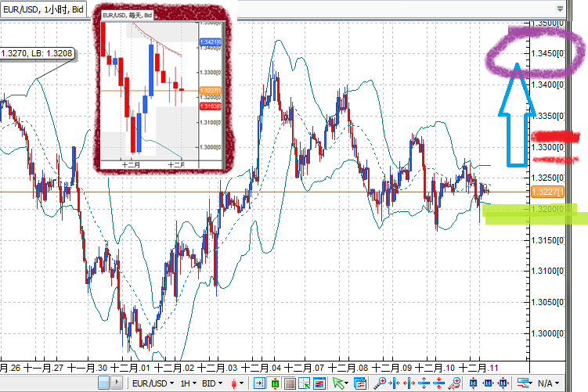588x392 pixels.
Task: Click the light blue square button in bottom toolbar
Action: (103, 383)
